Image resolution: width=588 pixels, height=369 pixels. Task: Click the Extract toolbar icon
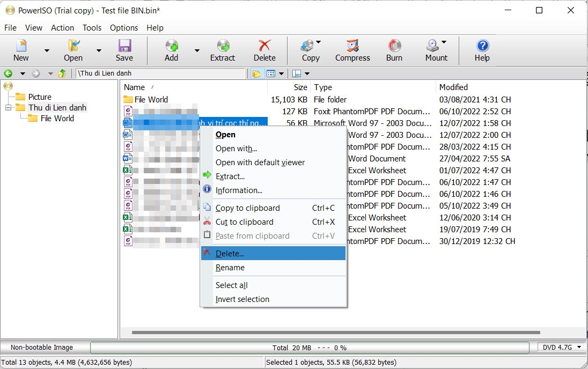pyautogui.click(x=223, y=46)
